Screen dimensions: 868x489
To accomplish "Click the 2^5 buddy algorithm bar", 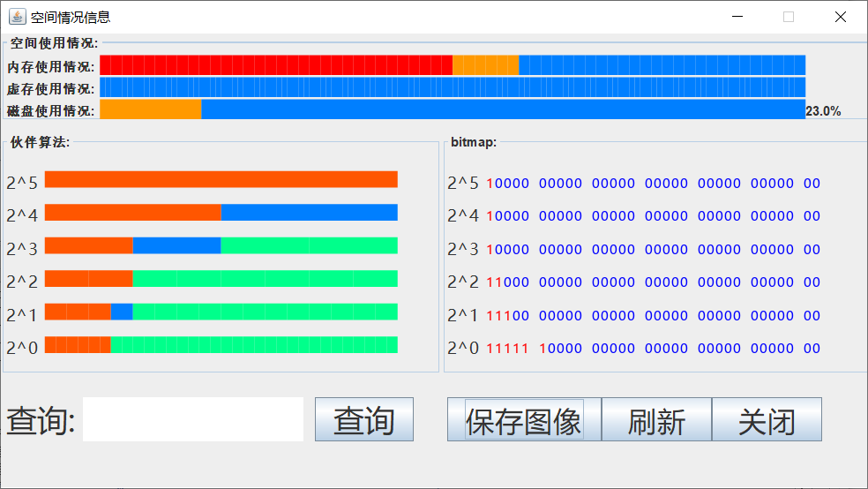I will point(221,179).
